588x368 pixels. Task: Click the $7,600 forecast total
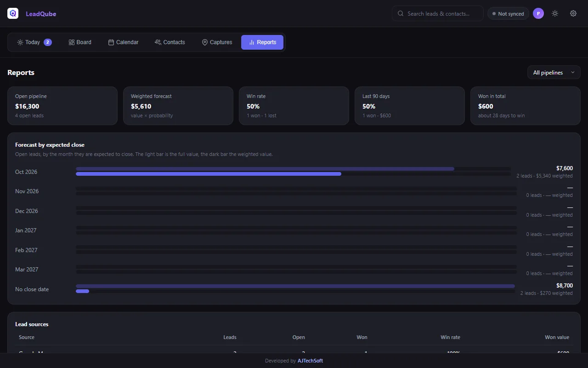click(x=565, y=168)
